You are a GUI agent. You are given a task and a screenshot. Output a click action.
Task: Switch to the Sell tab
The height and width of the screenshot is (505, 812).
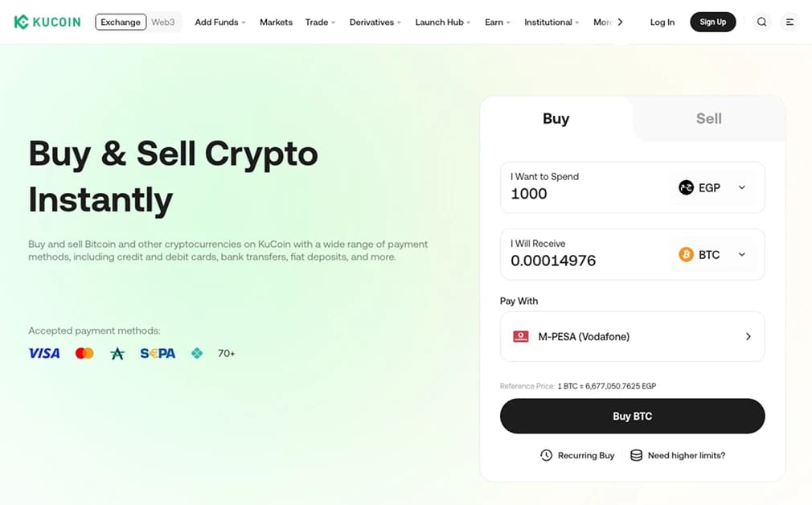point(708,118)
